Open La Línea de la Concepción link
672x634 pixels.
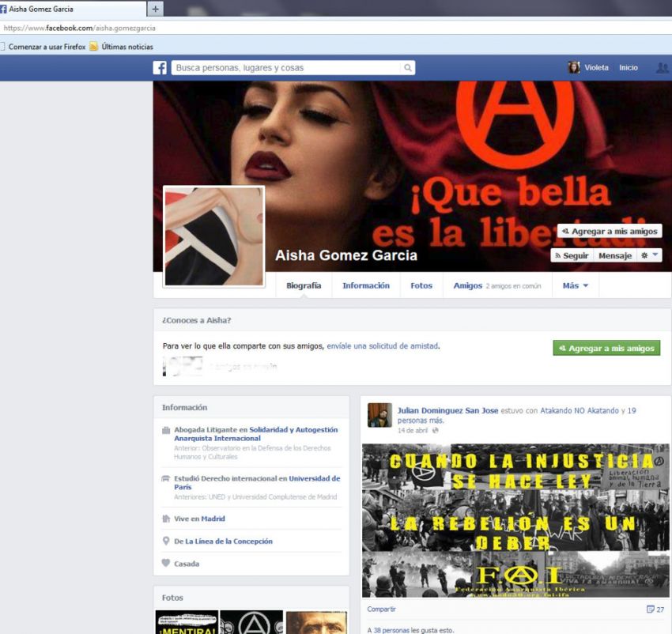[228, 542]
